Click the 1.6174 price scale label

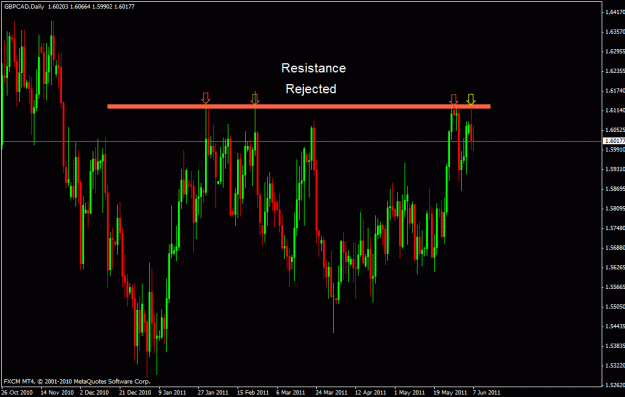pos(615,91)
